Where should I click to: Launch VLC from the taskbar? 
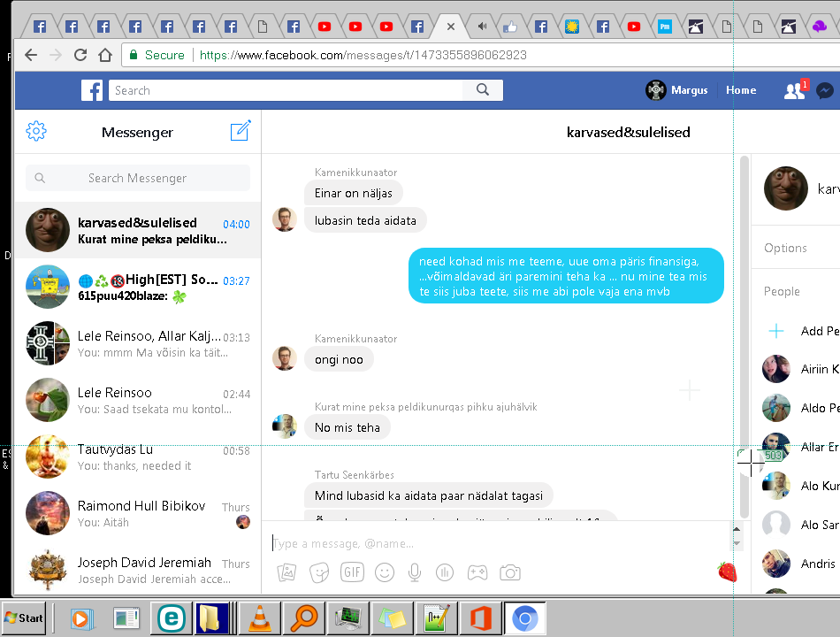click(x=259, y=618)
